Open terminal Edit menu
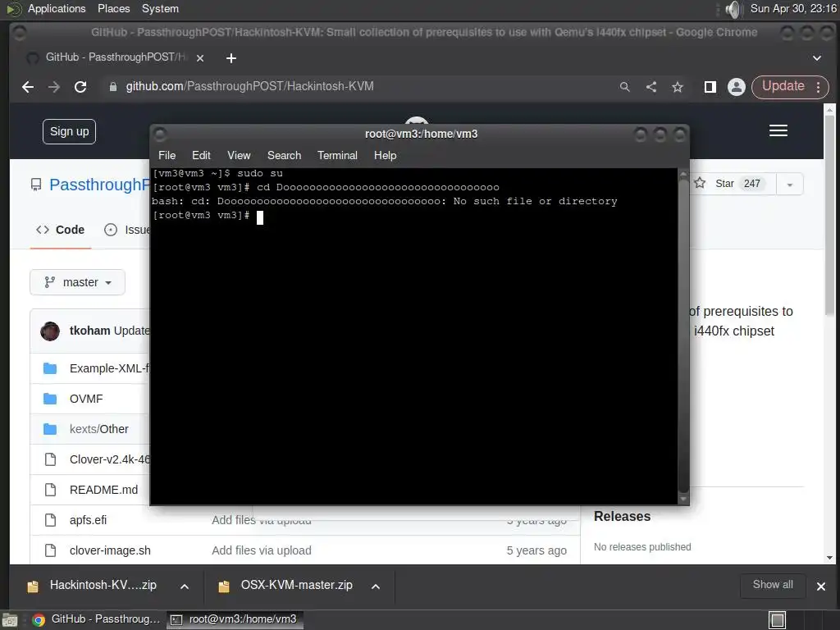The width and height of the screenshot is (840, 630). click(x=201, y=155)
